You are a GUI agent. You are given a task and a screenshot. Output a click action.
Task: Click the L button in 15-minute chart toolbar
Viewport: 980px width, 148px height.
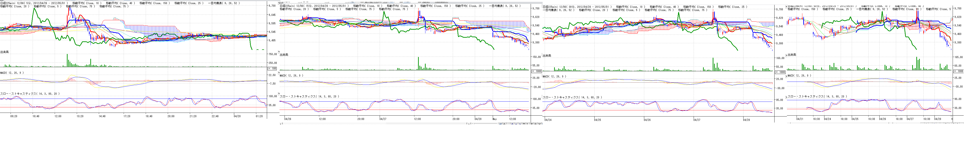click(x=528, y=124)
